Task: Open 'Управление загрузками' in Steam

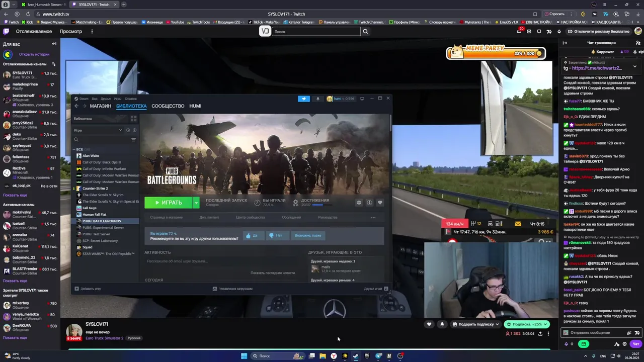Action: click(232, 289)
